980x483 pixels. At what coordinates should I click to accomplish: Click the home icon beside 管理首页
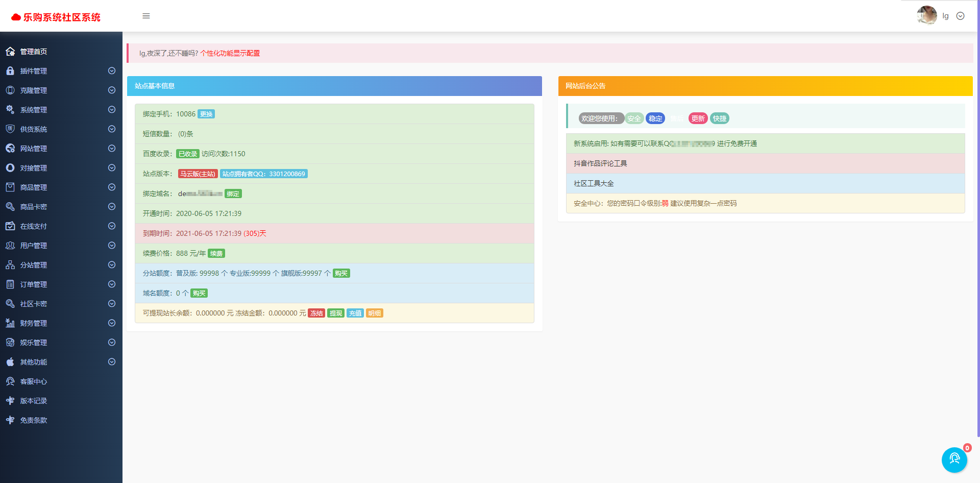click(x=10, y=52)
